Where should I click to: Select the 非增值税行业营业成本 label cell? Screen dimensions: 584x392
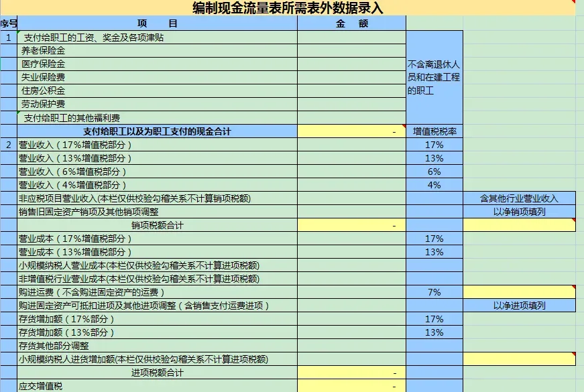pyautogui.click(x=157, y=279)
